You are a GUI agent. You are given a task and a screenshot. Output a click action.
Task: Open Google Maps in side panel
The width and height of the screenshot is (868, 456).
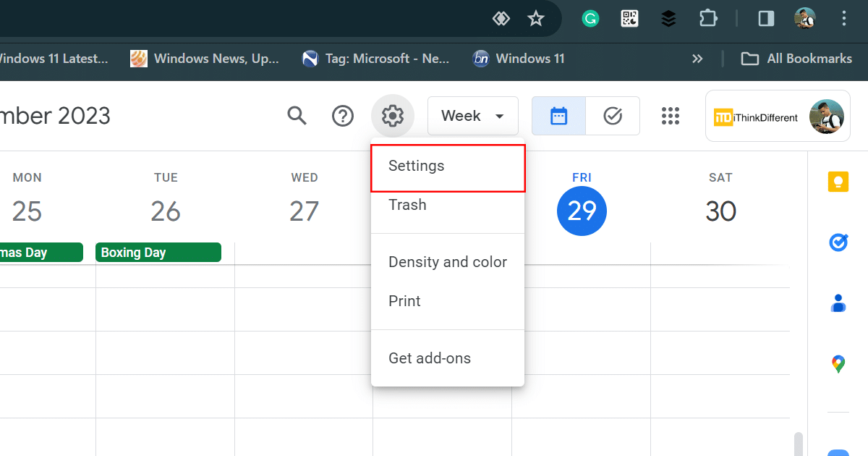[x=838, y=364]
